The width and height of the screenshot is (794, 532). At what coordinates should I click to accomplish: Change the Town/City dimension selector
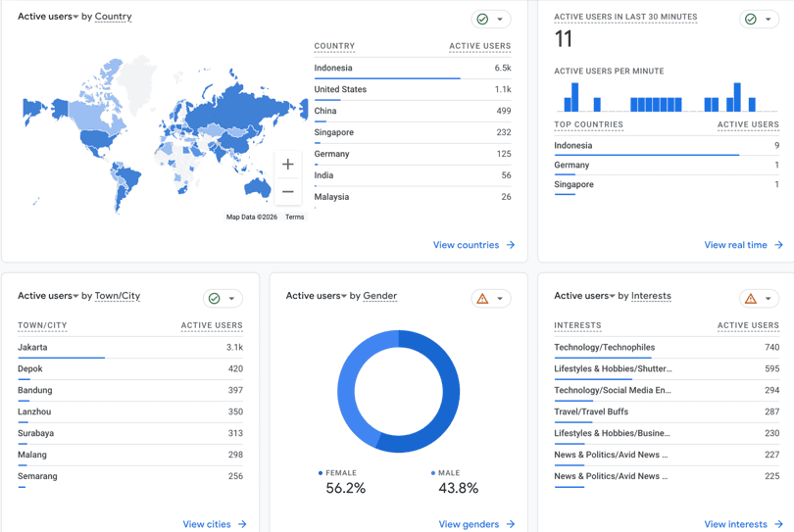tap(117, 296)
